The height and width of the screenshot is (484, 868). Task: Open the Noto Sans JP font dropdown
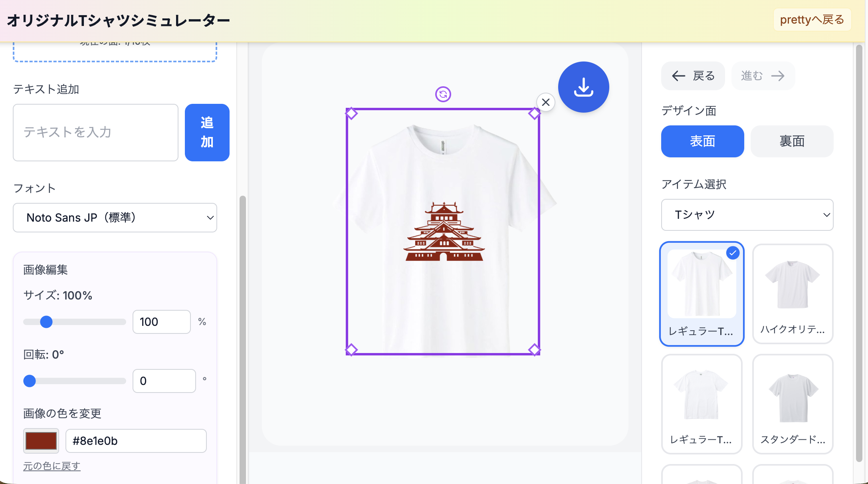pyautogui.click(x=115, y=218)
